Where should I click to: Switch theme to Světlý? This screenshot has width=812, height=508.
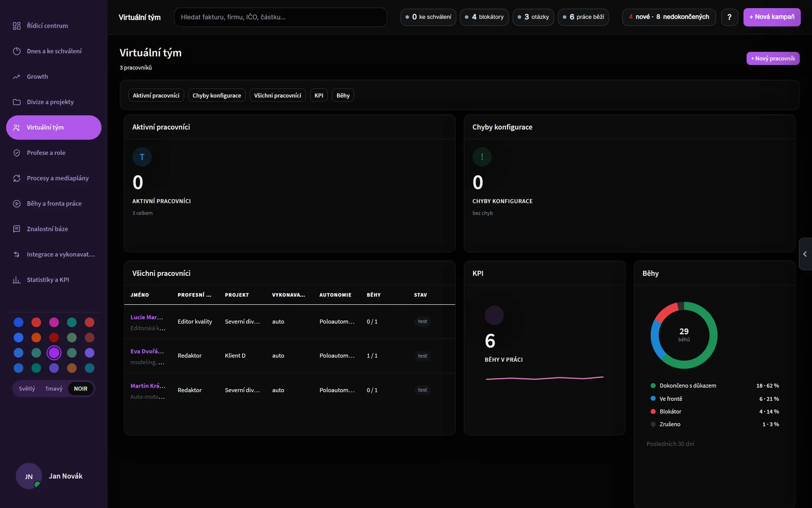pos(27,389)
